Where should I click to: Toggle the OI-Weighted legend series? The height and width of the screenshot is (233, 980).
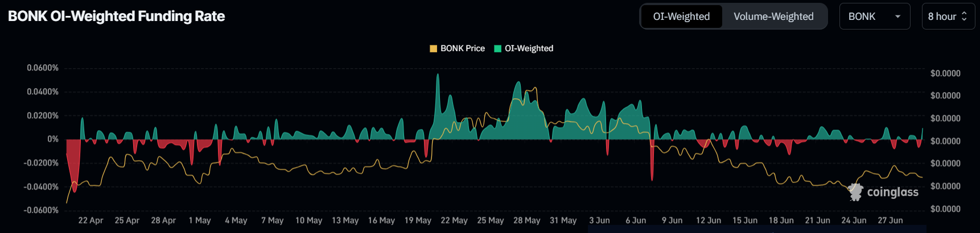coord(524,48)
